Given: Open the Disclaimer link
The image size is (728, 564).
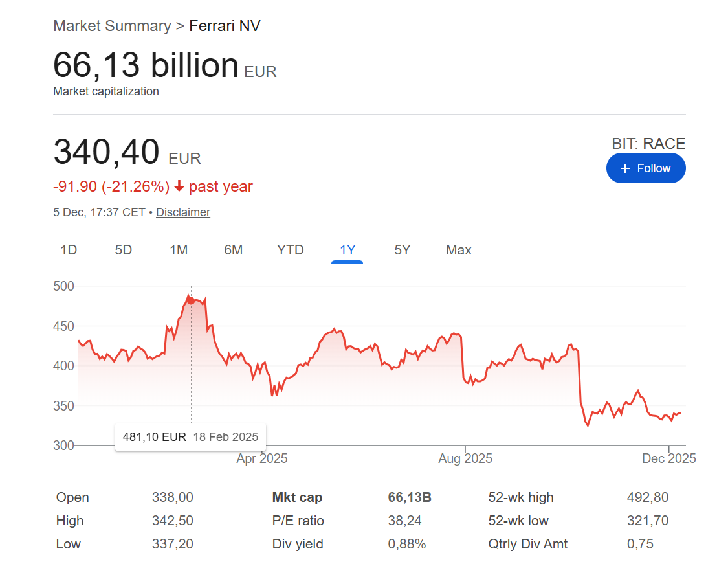Looking at the screenshot, I should (183, 212).
